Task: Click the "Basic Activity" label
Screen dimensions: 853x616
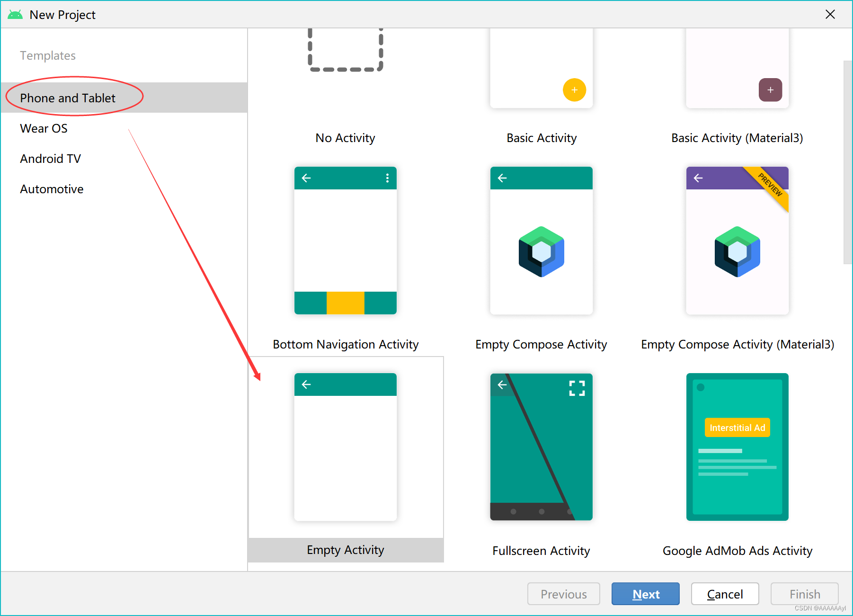Action: coord(542,138)
